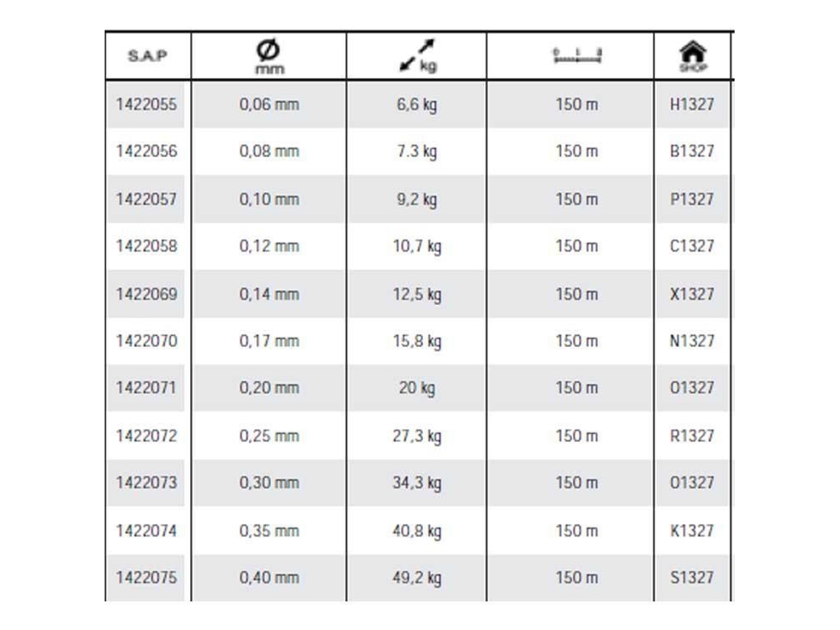Click the 0,40 mm diameter cell

point(269,578)
